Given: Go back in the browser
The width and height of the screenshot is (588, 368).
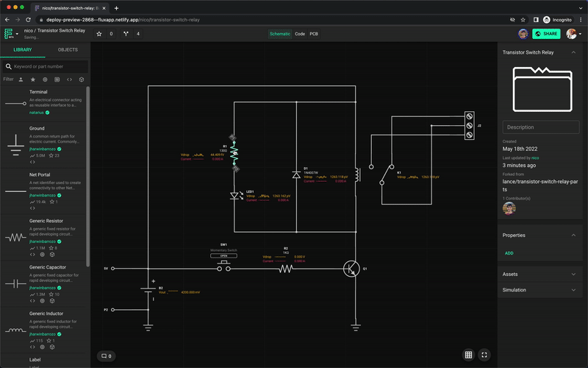Looking at the screenshot, I should pyautogui.click(x=7, y=20).
